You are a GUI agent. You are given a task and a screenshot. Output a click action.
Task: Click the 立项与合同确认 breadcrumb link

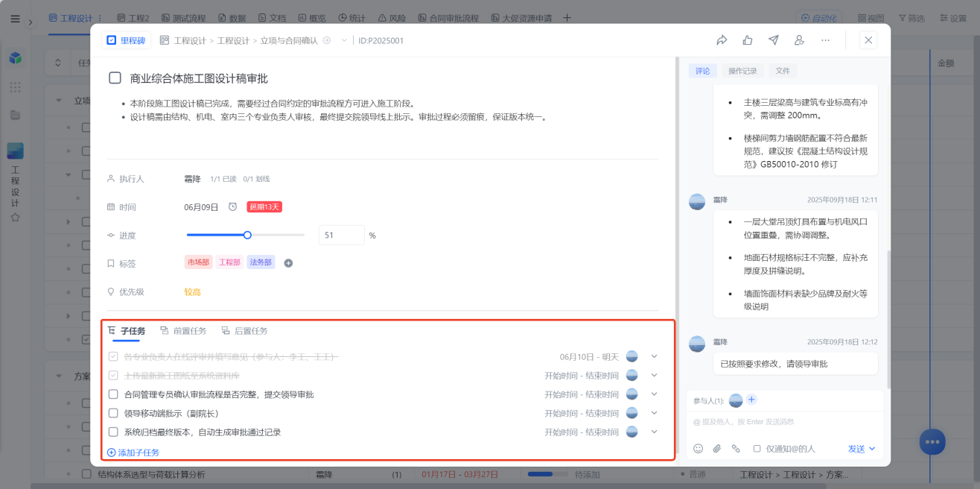coord(289,41)
